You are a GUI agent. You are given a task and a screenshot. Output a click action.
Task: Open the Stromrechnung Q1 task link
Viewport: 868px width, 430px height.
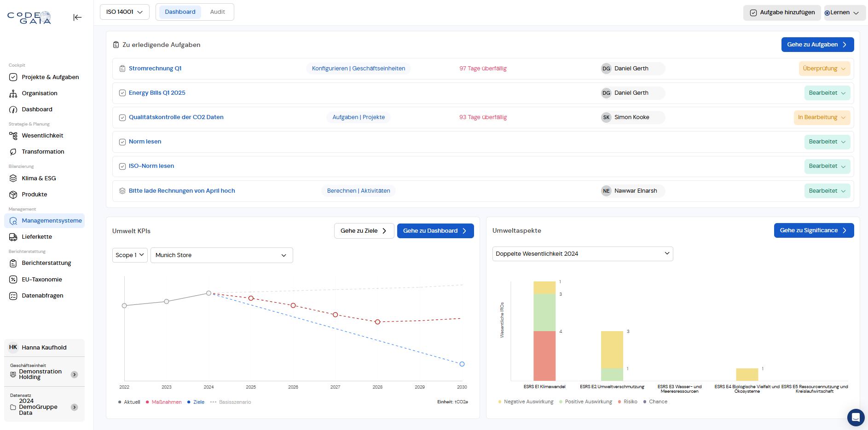(155, 69)
